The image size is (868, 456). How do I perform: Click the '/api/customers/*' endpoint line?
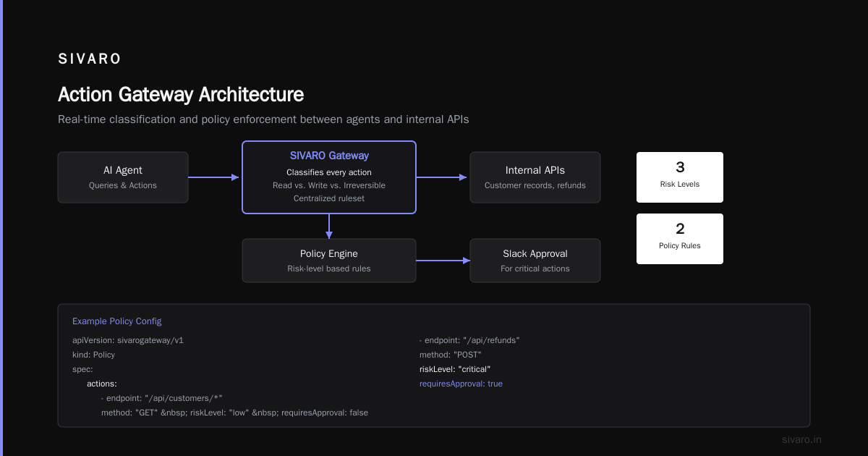(162, 398)
